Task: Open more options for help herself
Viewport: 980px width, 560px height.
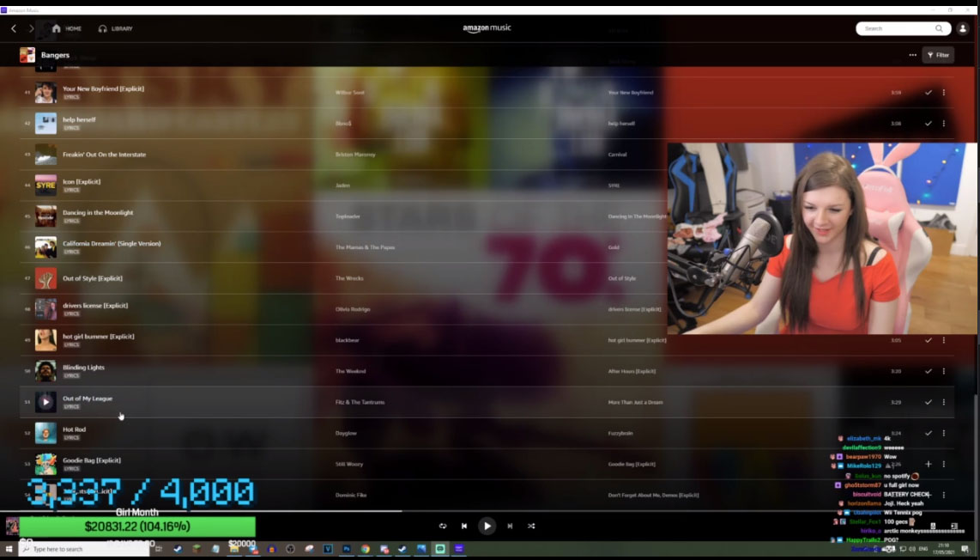Action: [944, 124]
